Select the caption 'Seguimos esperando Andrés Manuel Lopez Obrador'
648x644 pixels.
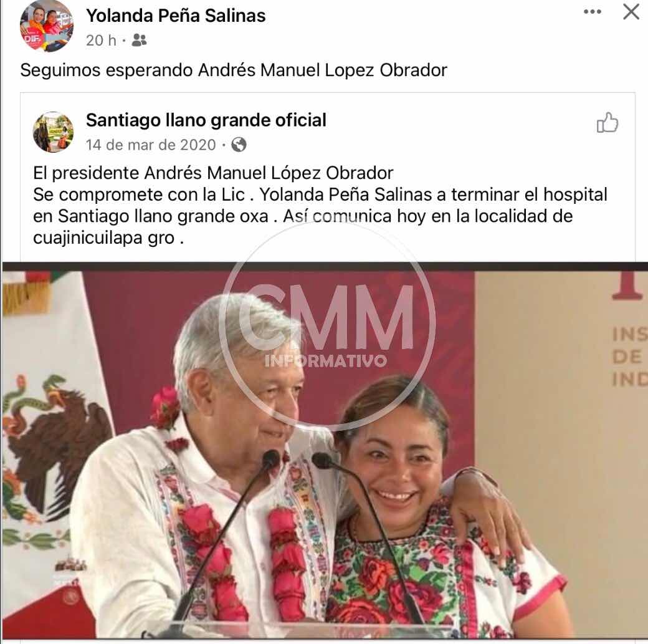click(x=234, y=70)
